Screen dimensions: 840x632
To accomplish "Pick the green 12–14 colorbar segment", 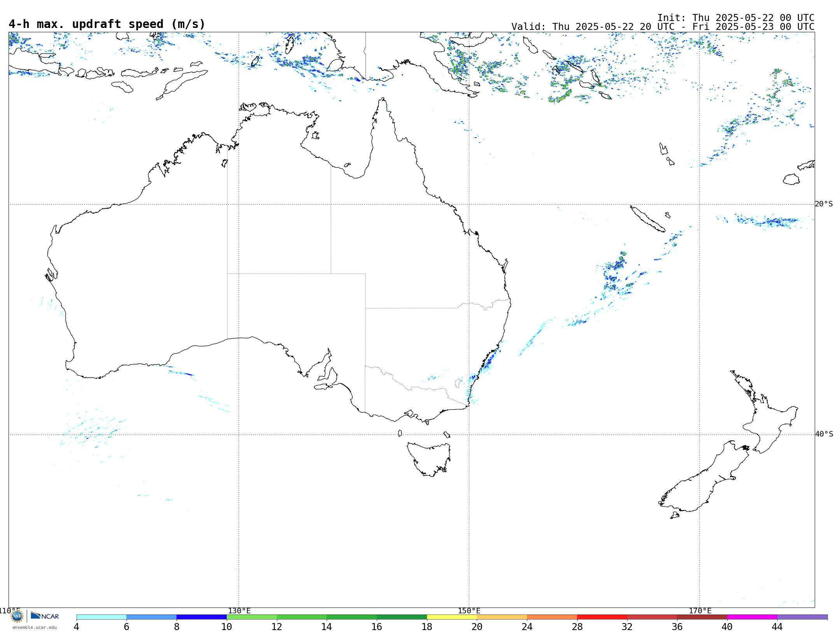I will click(x=302, y=617).
